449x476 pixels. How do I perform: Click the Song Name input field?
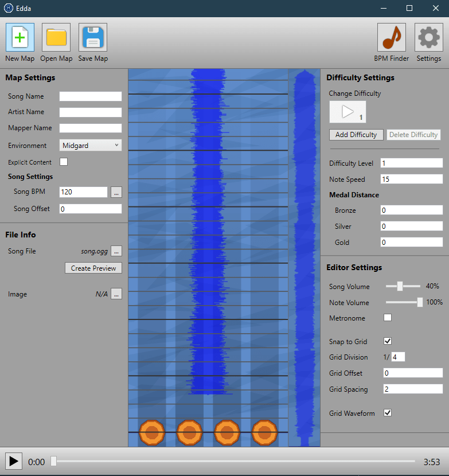coord(91,96)
